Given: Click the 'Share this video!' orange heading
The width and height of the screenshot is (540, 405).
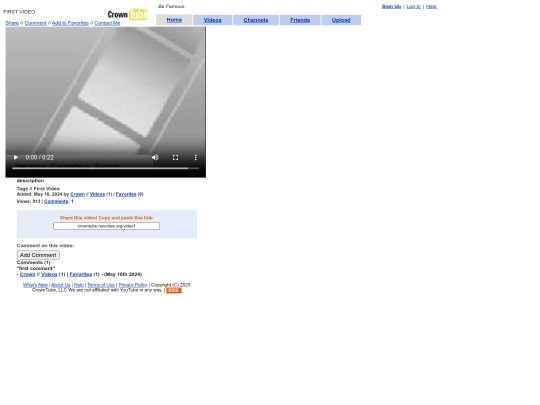Looking at the screenshot, I should [x=106, y=218].
